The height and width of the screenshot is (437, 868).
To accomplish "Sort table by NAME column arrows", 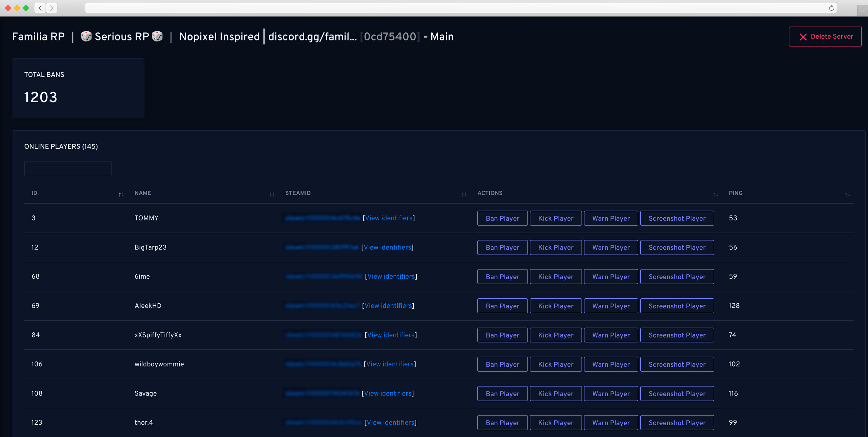I will (x=272, y=194).
